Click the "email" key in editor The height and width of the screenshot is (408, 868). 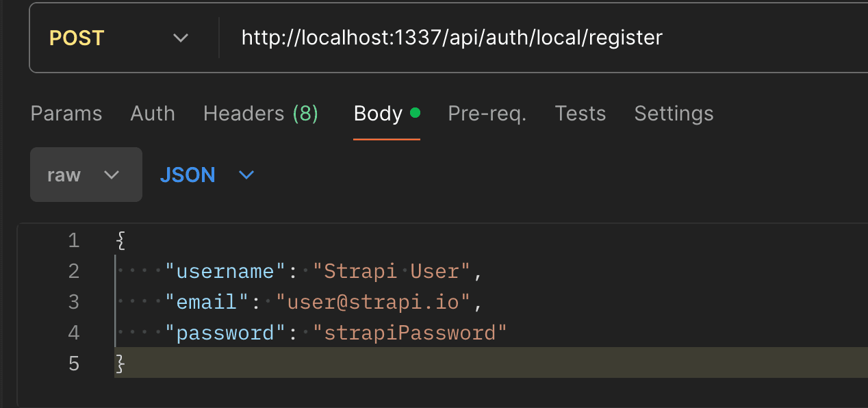207,302
